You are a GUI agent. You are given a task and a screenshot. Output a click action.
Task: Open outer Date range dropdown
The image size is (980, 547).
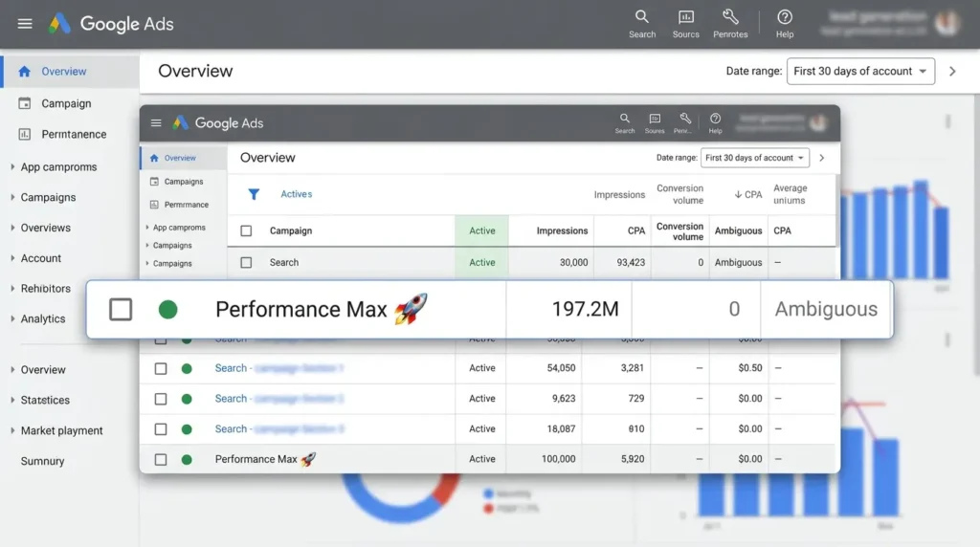coord(860,71)
